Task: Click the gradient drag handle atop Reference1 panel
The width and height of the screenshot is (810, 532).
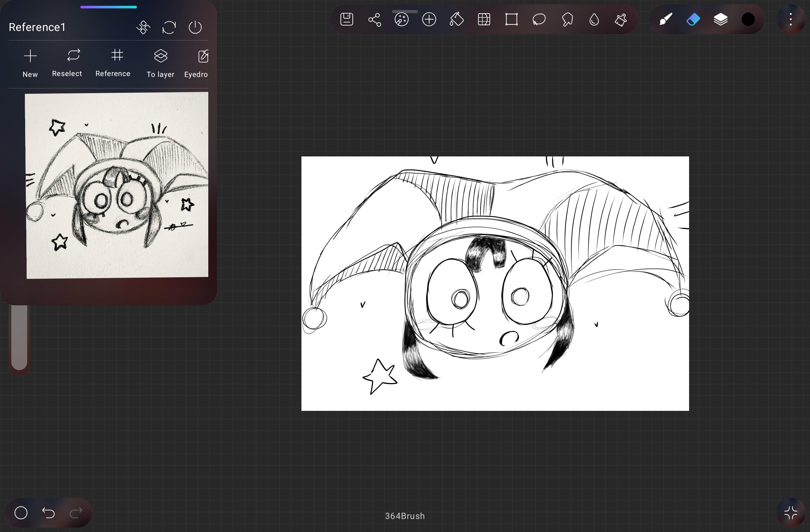Action: click(108, 7)
